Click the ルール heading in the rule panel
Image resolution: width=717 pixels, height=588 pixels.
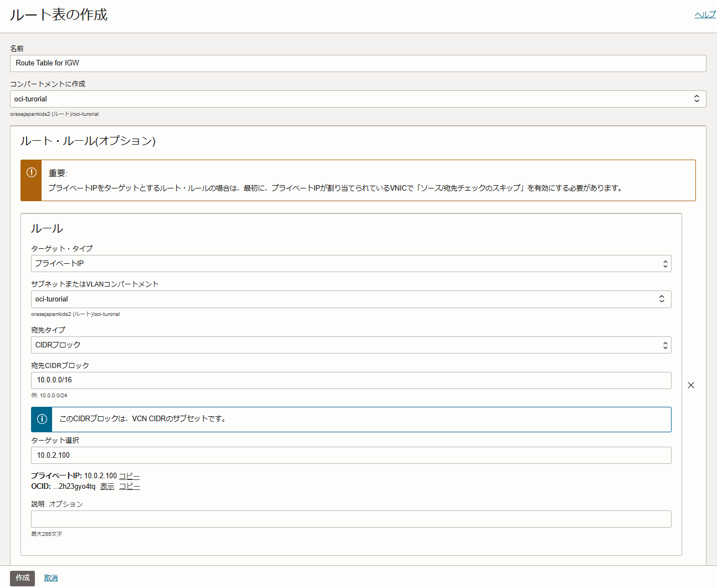(47, 228)
